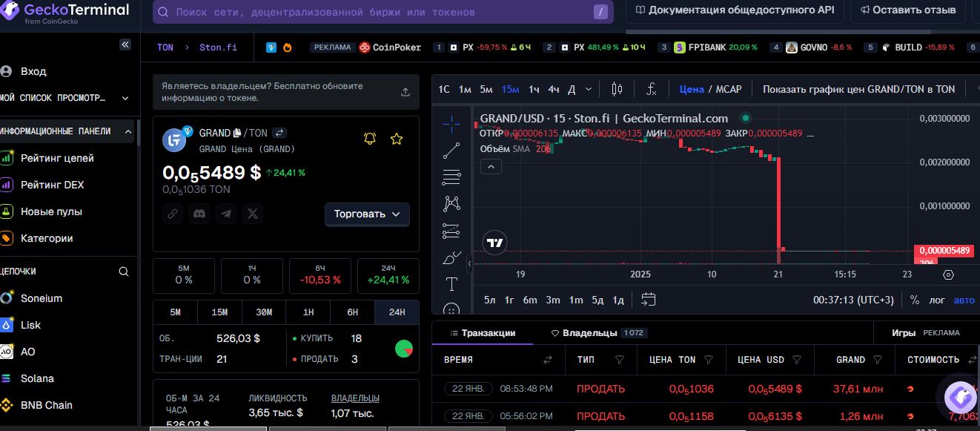Image resolution: width=980 pixels, height=431 pixels.
Task: Click the search field for networks and tokens
Action: click(x=383, y=12)
